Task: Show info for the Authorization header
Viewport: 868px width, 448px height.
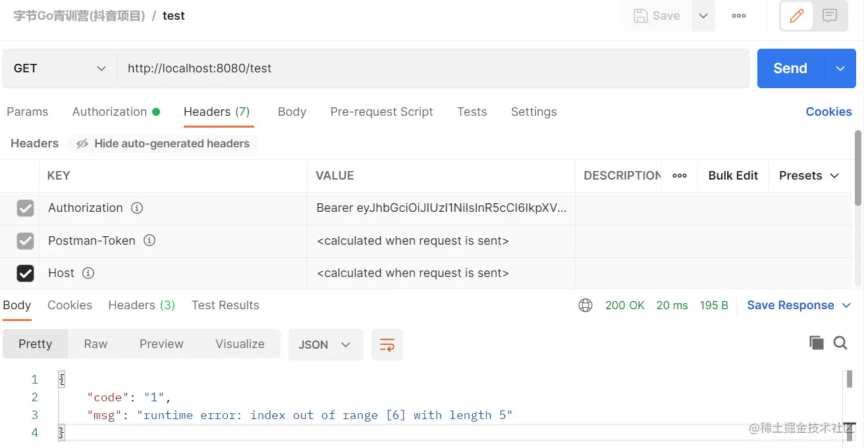Action: (x=137, y=208)
